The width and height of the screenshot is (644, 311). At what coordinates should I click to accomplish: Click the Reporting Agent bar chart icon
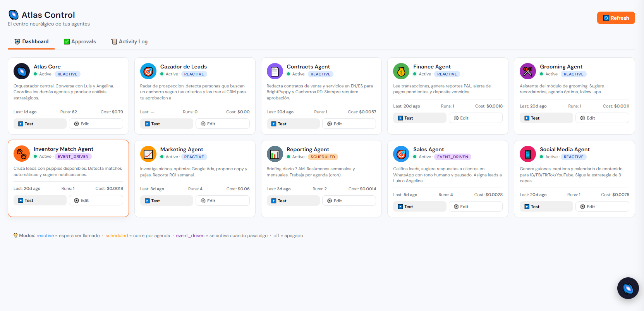tap(275, 154)
